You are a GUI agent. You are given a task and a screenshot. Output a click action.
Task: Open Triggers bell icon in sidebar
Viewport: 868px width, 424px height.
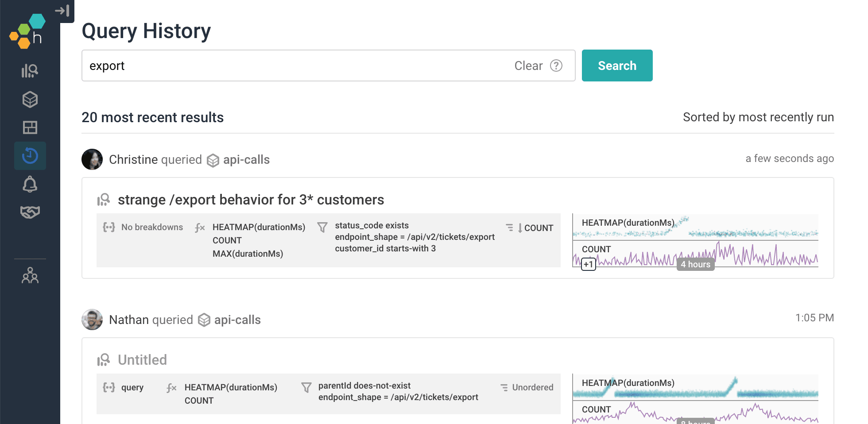pyautogui.click(x=30, y=184)
